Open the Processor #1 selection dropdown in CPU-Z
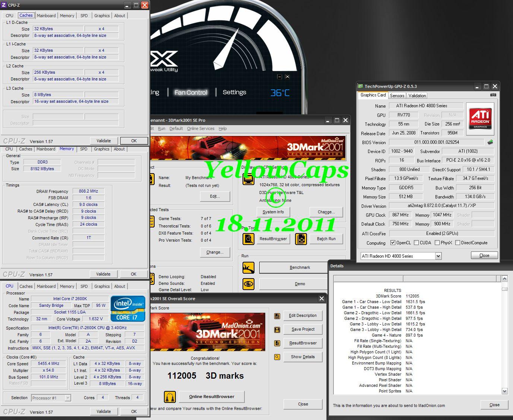Image resolution: width=513 pixels, height=420 pixels. [x=68, y=398]
